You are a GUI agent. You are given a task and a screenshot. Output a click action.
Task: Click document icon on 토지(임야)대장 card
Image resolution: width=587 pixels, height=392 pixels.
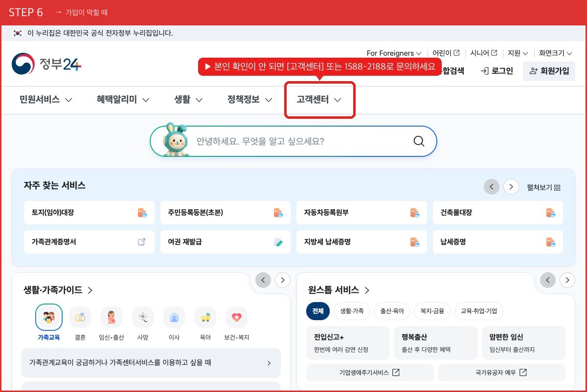142,213
